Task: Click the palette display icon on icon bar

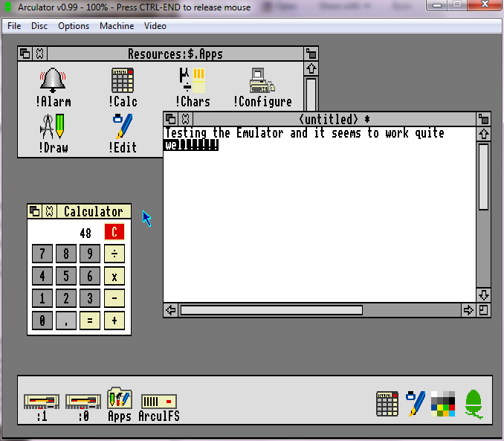Action: point(443,403)
